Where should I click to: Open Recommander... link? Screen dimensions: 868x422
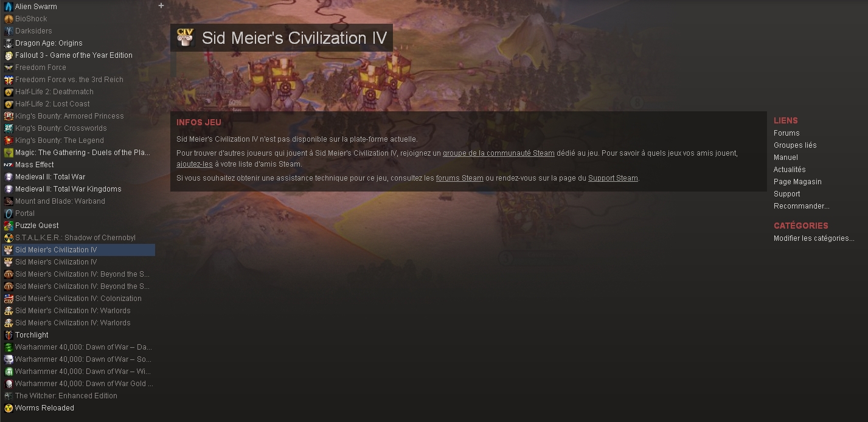coord(801,206)
